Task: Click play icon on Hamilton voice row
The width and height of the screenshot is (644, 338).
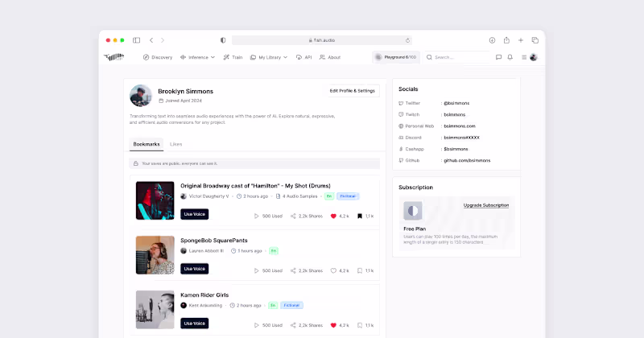Action: (256, 216)
